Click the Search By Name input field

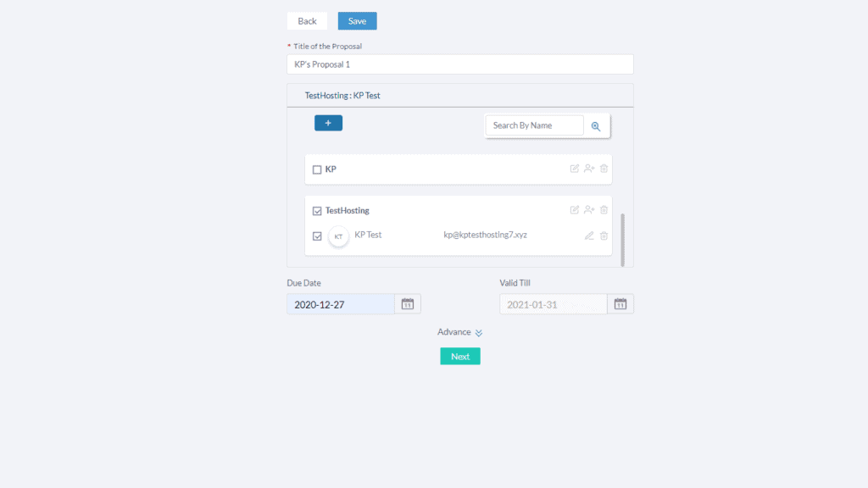point(533,125)
